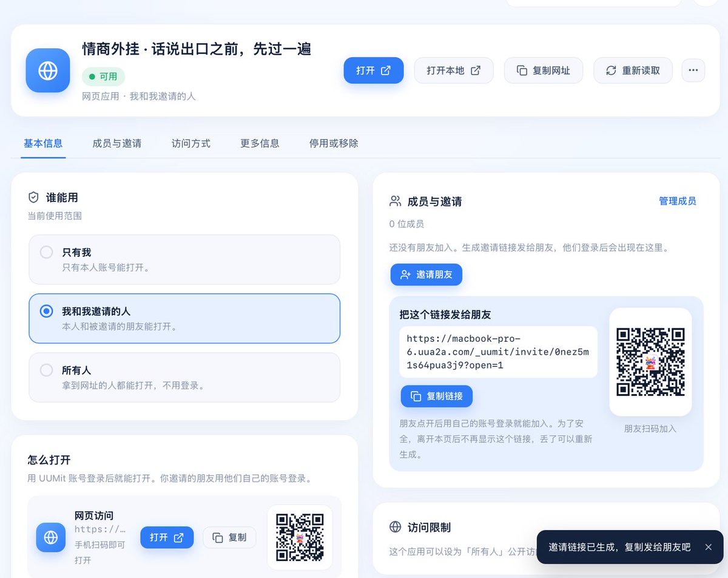
Task: Click the globe icon beside 访问限制
Action: coord(396,527)
